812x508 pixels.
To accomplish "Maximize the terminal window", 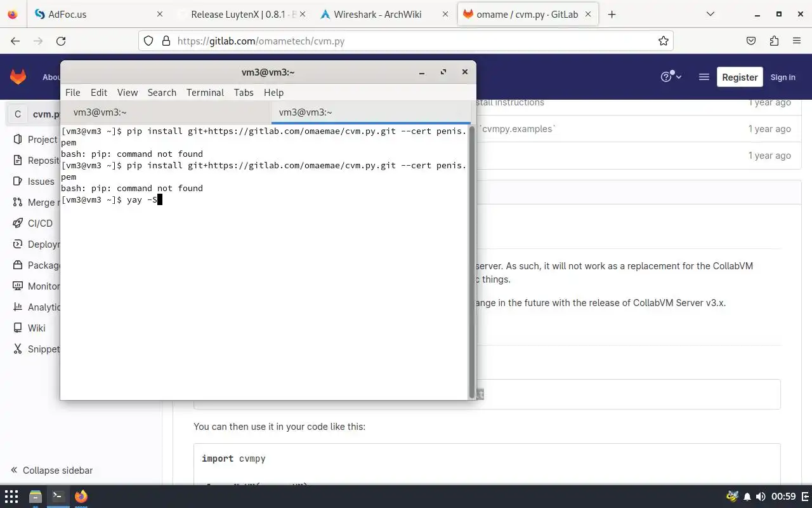I will click(x=443, y=72).
